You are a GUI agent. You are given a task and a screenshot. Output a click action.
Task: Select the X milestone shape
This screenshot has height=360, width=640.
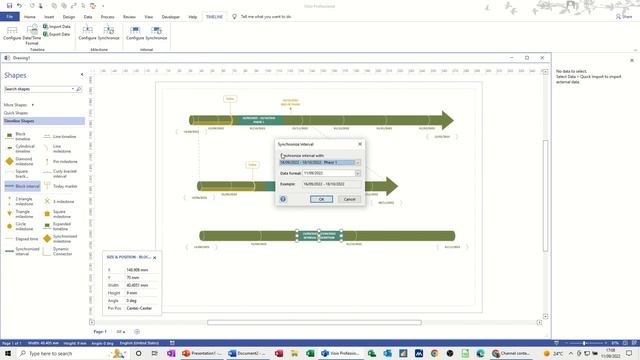click(x=60, y=201)
